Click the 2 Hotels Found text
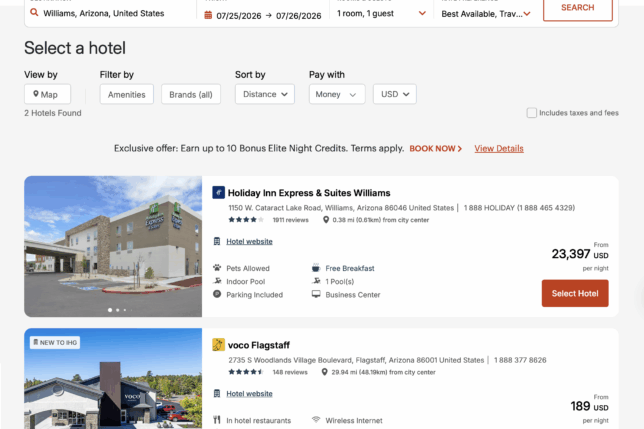 (53, 113)
